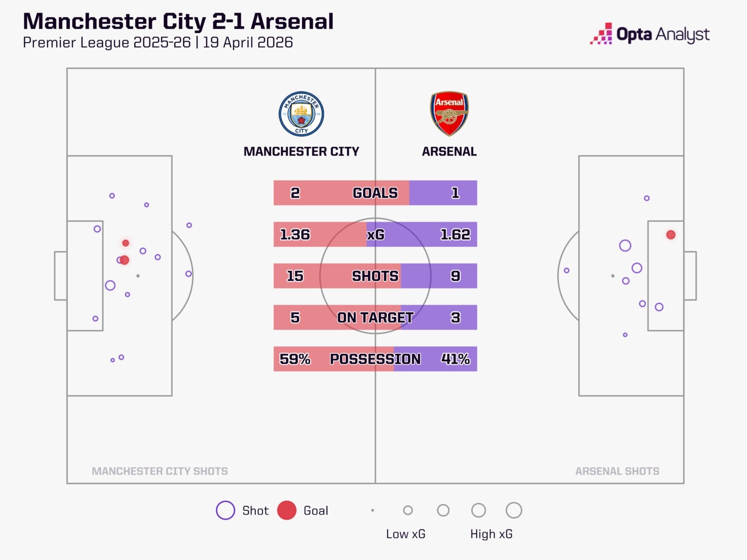This screenshot has width=747, height=560.
Task: Click the red Goal legend circle
Action: (x=287, y=510)
